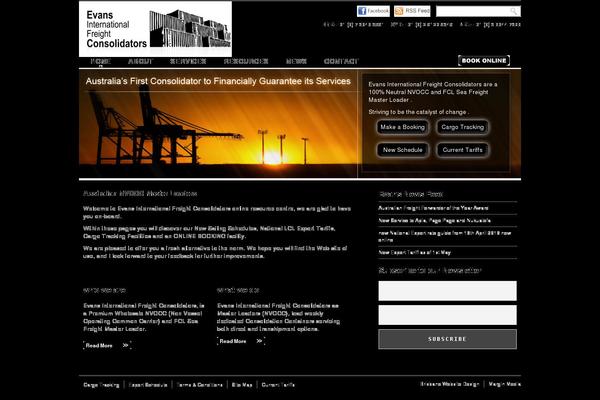600x400 pixels.
Task: Open the RSS Feed link
Action: click(412, 11)
